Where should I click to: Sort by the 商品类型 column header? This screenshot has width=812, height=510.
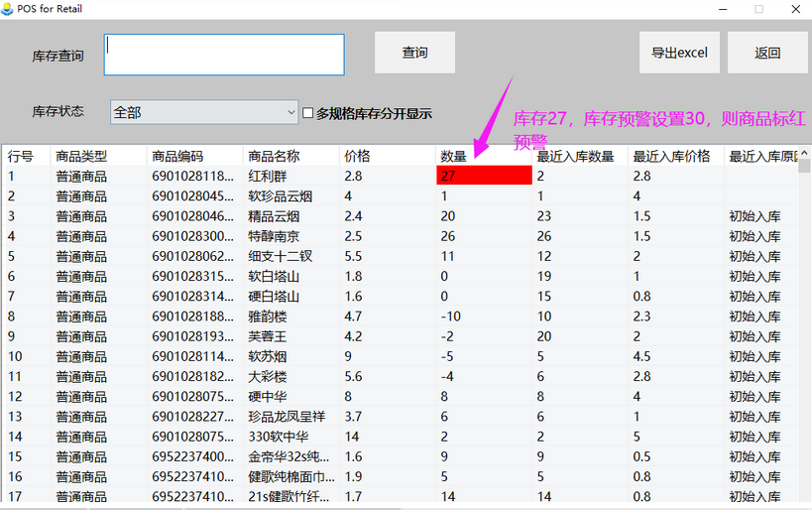pos(99,156)
